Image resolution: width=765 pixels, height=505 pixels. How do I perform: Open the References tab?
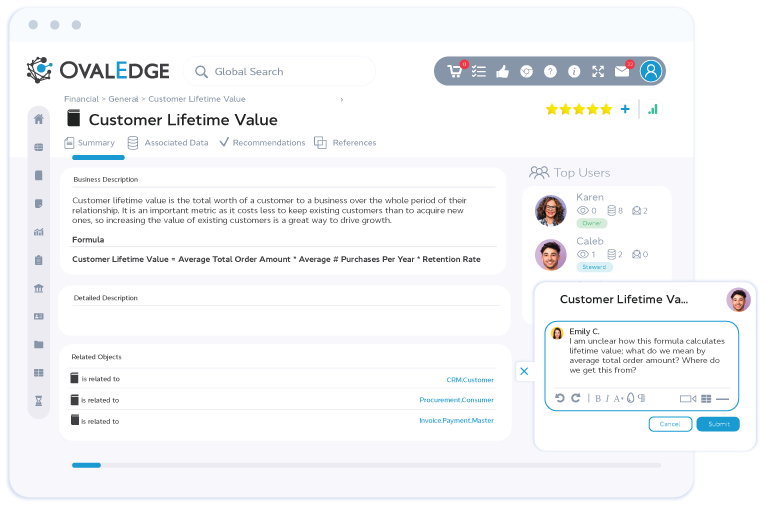click(x=345, y=142)
